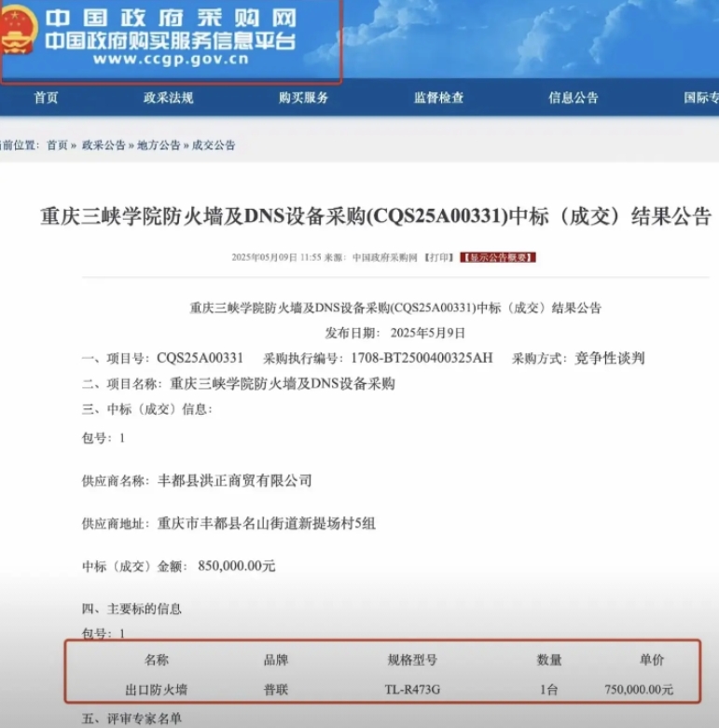Click the 1708-BT2500400325AH execution number
This screenshot has width=719, height=728.
pos(422,358)
